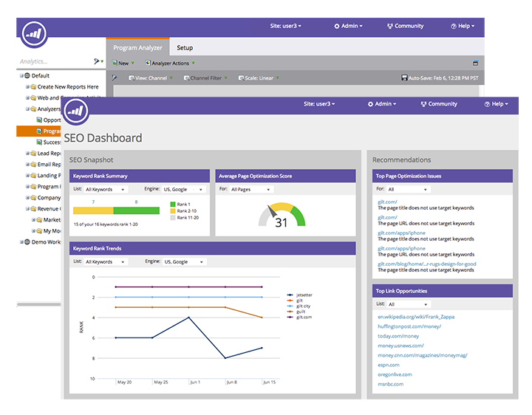Click the Analyzer Actions icon
This screenshot has height=415, width=532.
(148, 63)
